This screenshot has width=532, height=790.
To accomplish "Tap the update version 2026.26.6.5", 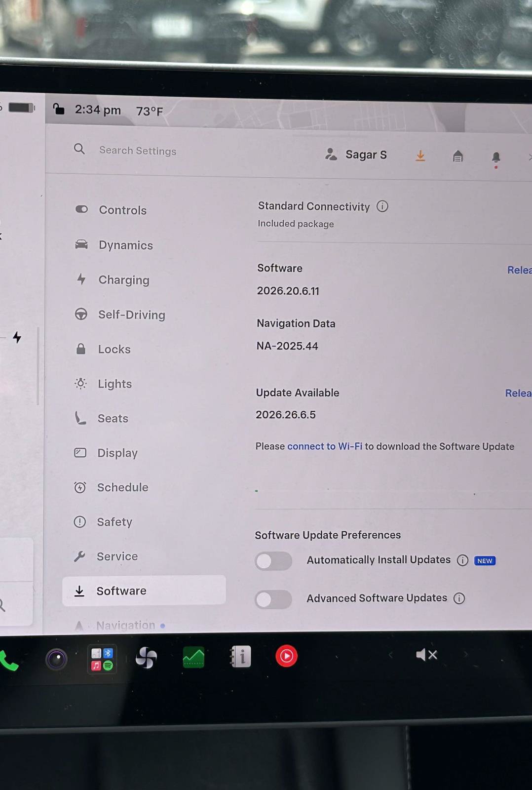I will tap(286, 415).
